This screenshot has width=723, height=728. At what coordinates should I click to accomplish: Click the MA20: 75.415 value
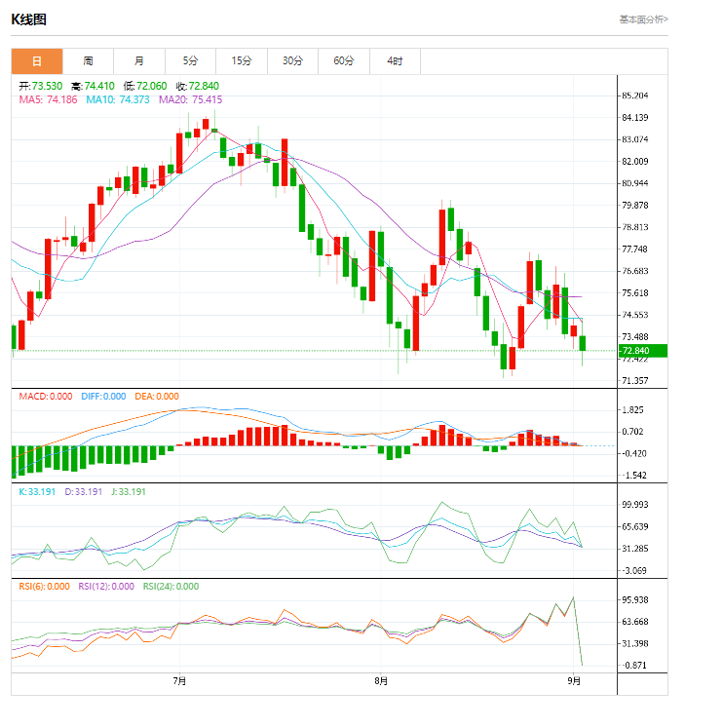[191, 99]
